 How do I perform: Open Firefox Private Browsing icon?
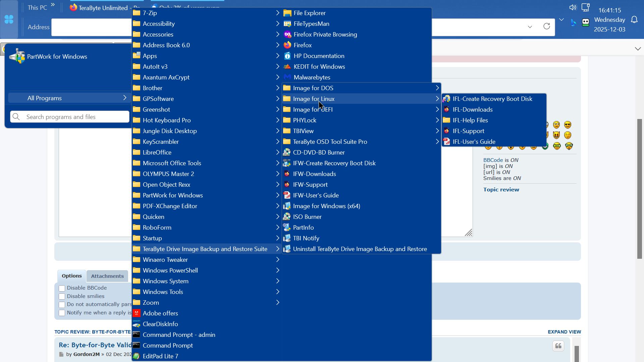tap(287, 35)
